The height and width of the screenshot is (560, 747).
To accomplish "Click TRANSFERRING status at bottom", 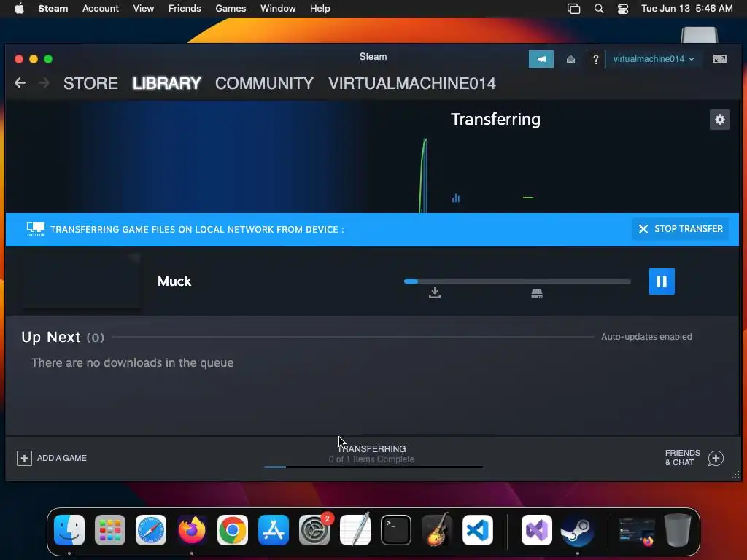I will pos(371,449).
